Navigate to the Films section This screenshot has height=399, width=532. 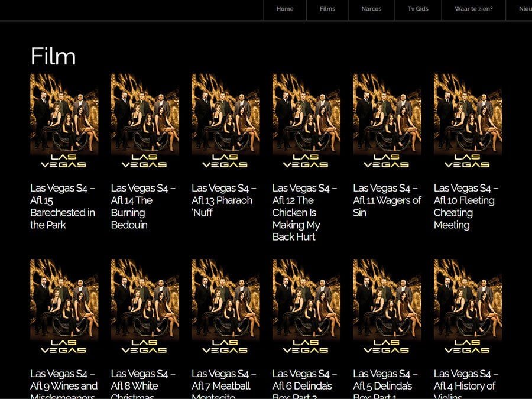pos(327,9)
